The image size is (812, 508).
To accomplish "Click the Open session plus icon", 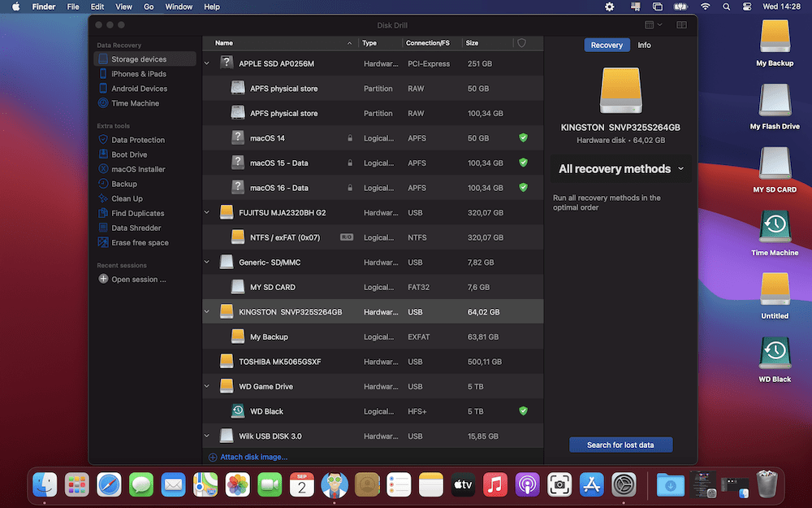I will coord(103,279).
